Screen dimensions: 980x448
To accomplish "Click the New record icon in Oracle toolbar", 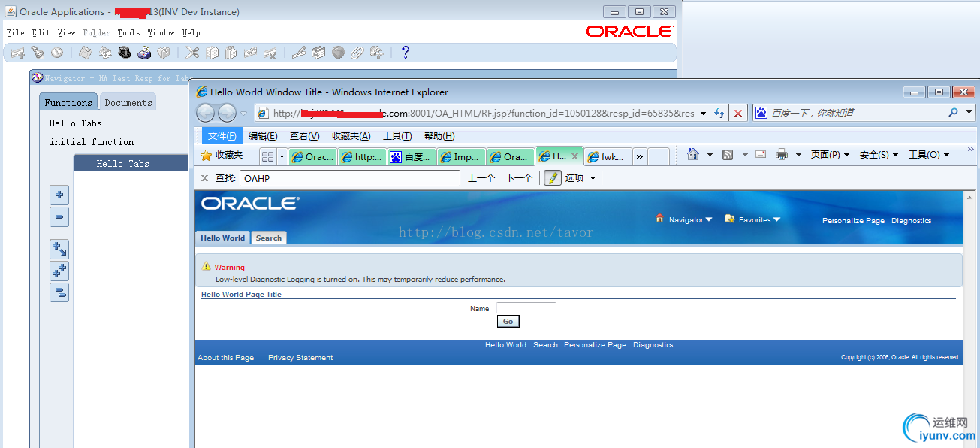I will click(x=17, y=53).
